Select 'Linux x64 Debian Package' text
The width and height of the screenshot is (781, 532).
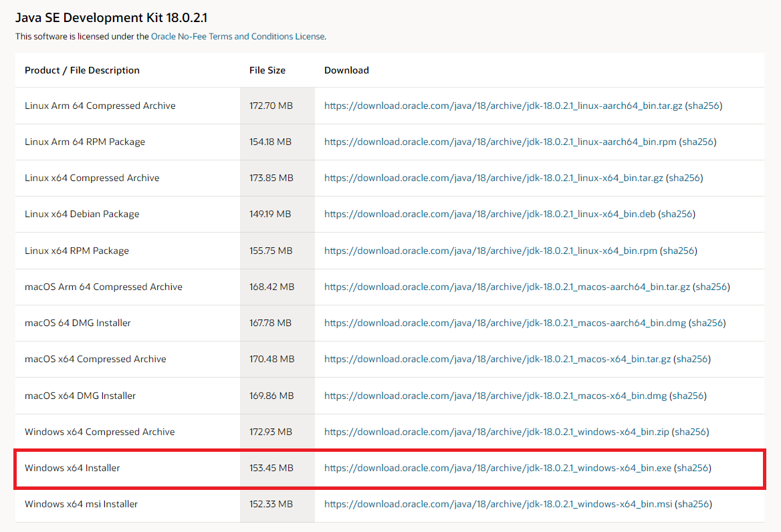pyautogui.click(x=82, y=214)
